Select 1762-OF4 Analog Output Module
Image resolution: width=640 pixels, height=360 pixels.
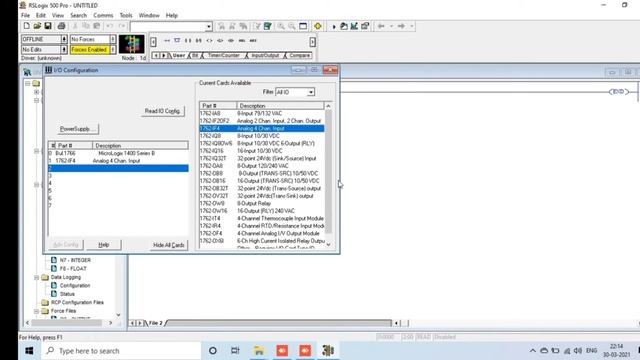(x=262, y=233)
